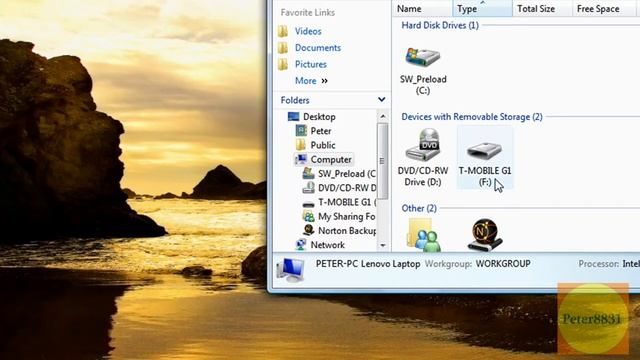This screenshot has height=360, width=640.
Task: Click the Documents folder icon in Favorite Links
Action: point(283,48)
